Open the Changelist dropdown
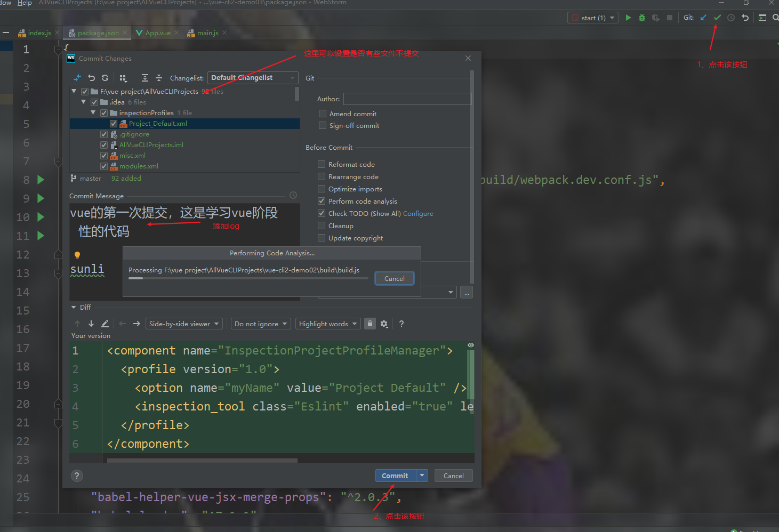779x532 pixels. point(253,78)
